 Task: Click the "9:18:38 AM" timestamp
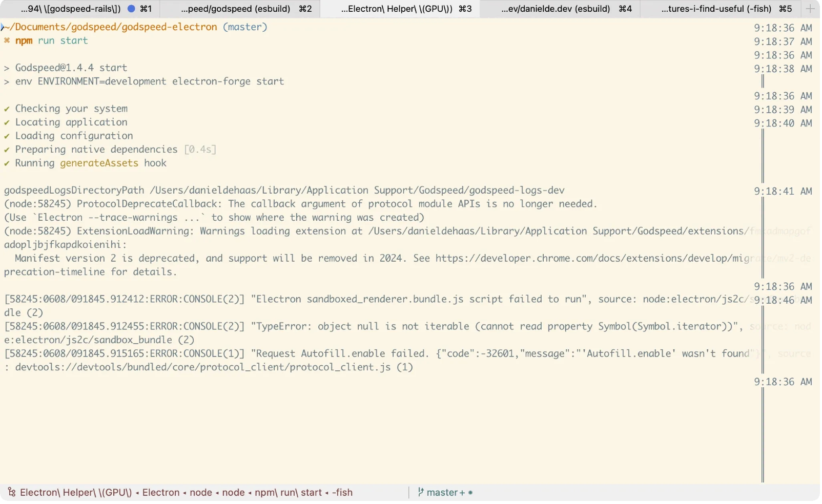[x=783, y=69]
